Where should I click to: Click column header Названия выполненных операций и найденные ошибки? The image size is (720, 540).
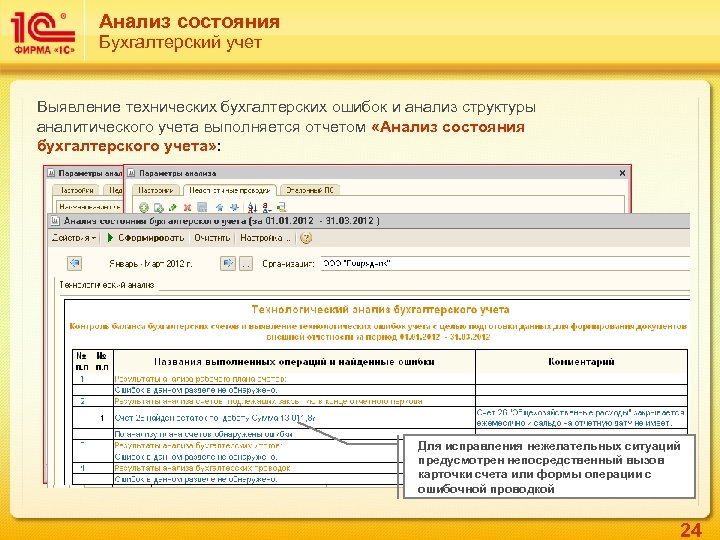(294, 362)
